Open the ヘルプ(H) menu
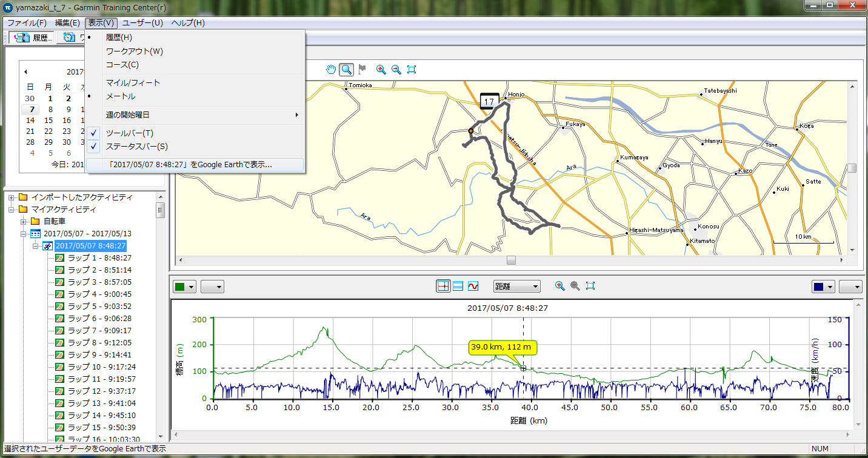This screenshot has height=458, width=868. tap(188, 23)
